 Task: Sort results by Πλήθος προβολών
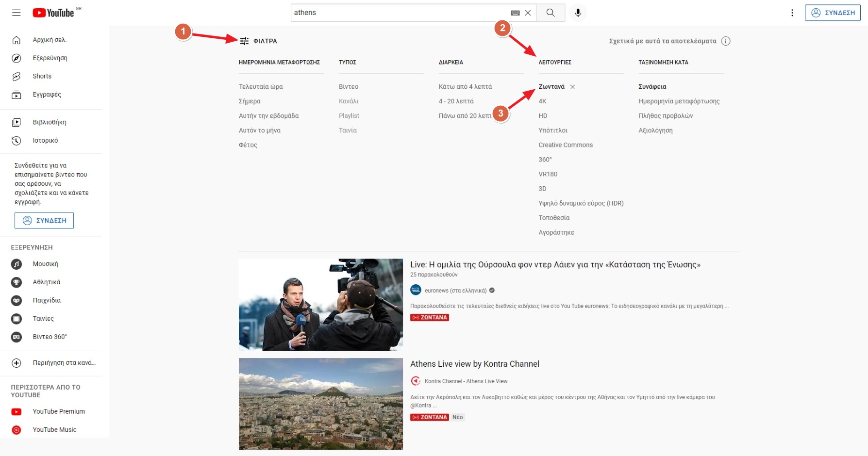pos(665,116)
